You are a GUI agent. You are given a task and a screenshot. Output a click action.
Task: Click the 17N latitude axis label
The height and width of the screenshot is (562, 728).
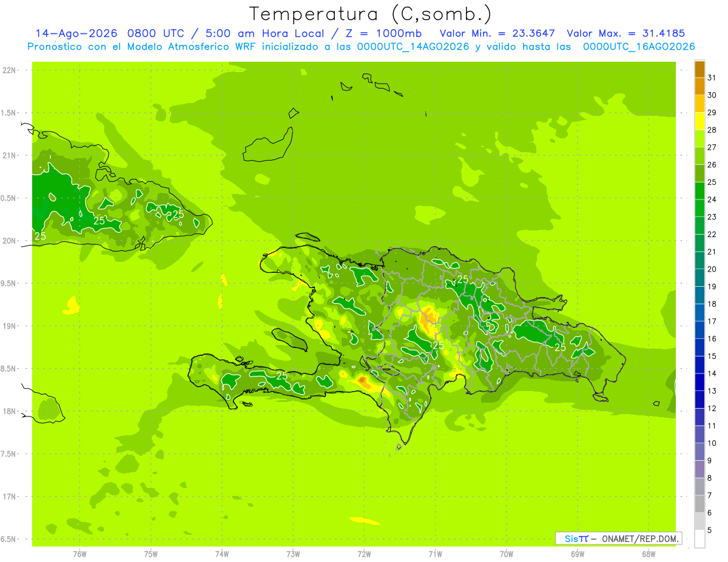coord(10,497)
